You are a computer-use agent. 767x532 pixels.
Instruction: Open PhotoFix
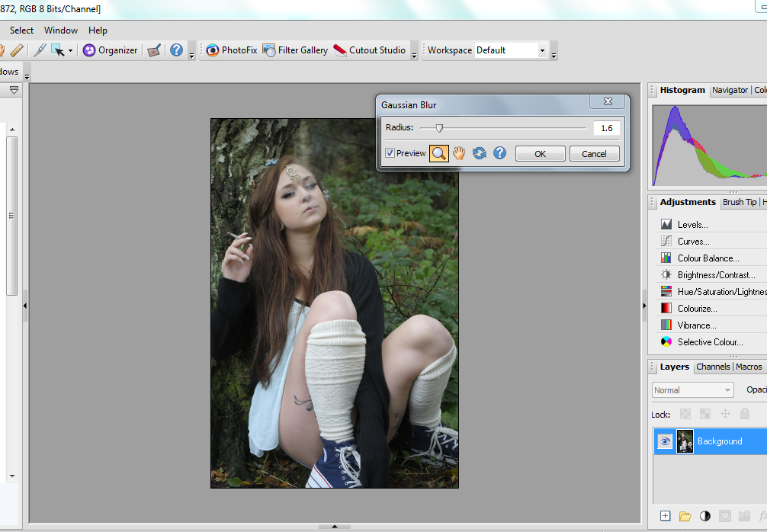coord(231,50)
